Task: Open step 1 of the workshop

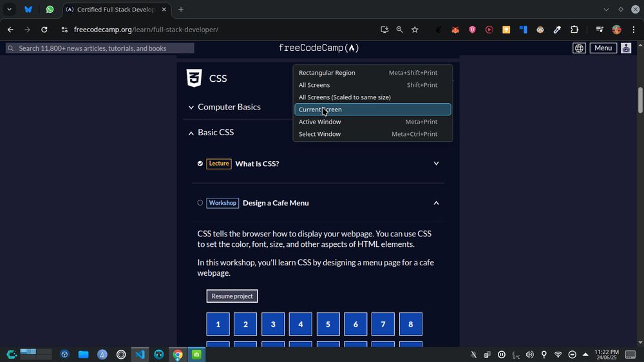Action: [218, 324]
